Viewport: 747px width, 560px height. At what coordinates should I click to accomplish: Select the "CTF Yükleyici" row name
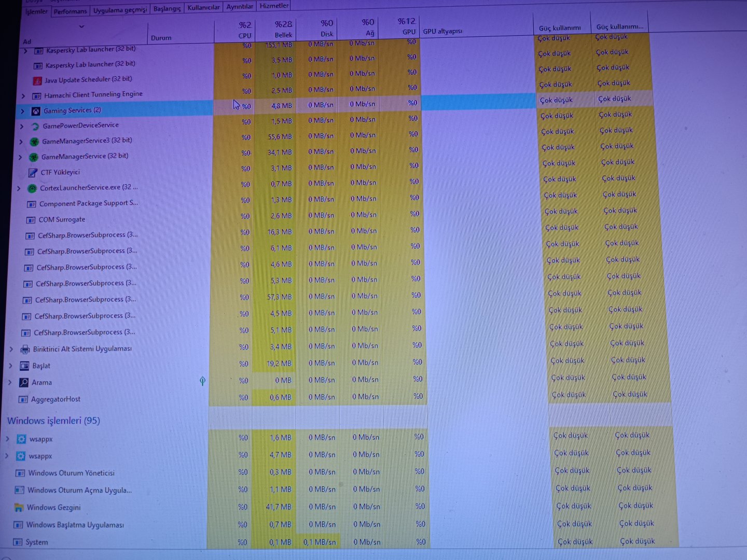tap(60, 172)
